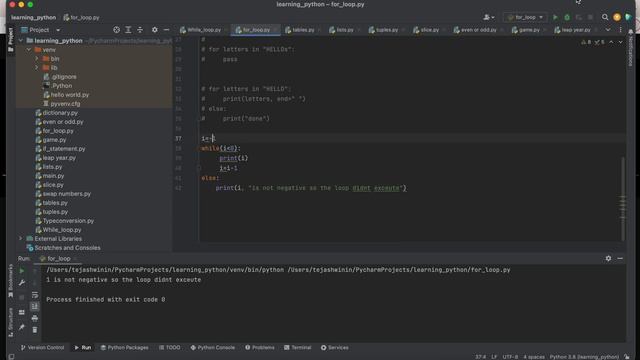Image resolution: width=640 pixels, height=360 pixels.
Task: Toggle scroll to end in Run console
Action: tap(35, 306)
